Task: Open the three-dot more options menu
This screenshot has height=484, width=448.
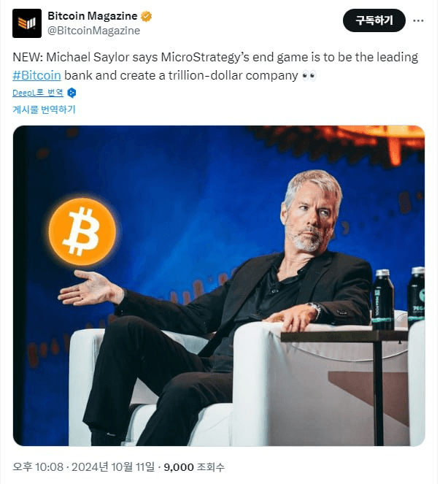Action: pyautogui.click(x=418, y=20)
